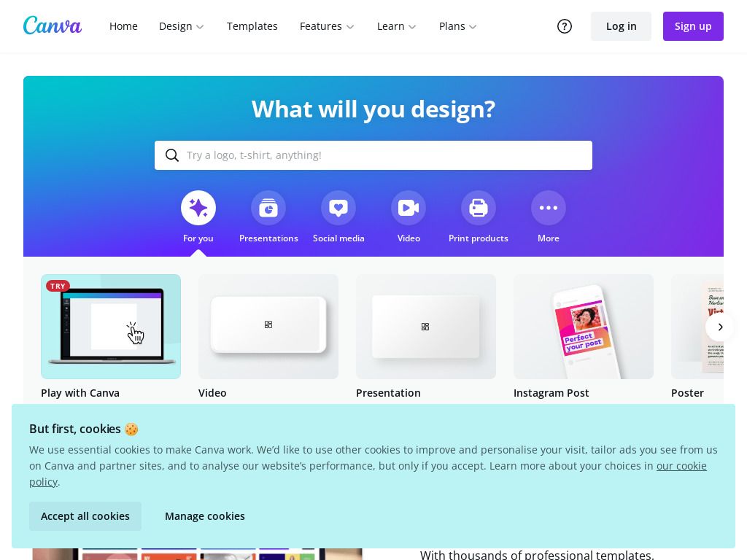Click the search magnifier icon
This screenshot has width=747, height=560.
(x=172, y=155)
